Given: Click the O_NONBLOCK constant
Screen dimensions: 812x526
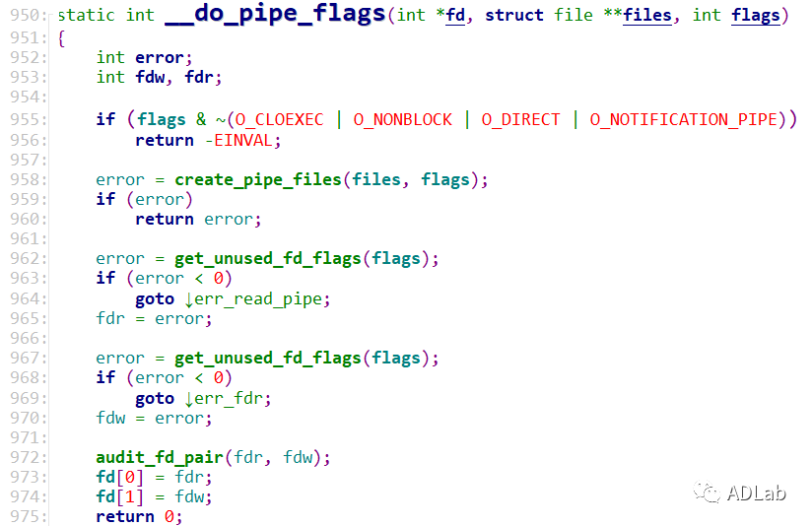Looking at the screenshot, I should tap(402, 119).
